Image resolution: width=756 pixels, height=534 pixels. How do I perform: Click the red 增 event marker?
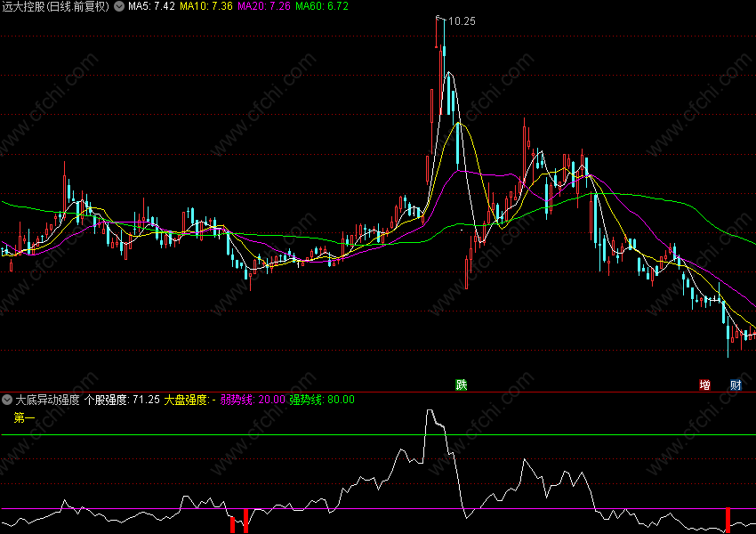tap(704, 385)
